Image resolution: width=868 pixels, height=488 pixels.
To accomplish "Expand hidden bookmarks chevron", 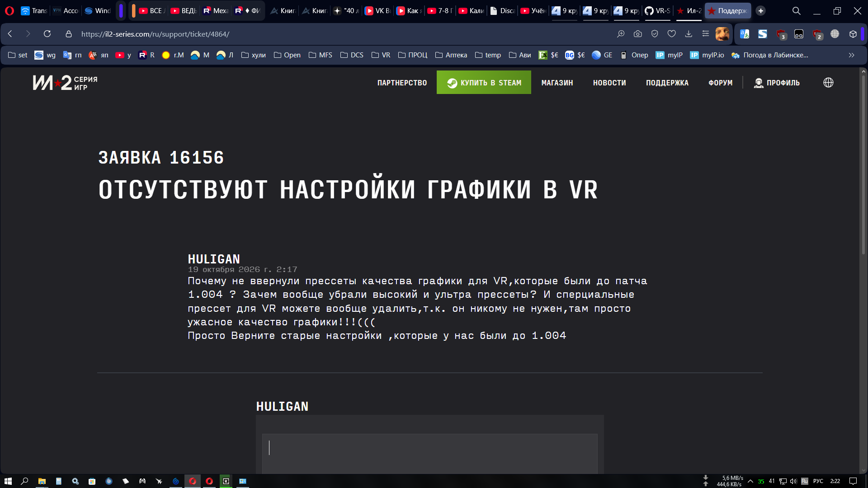I will (x=851, y=55).
